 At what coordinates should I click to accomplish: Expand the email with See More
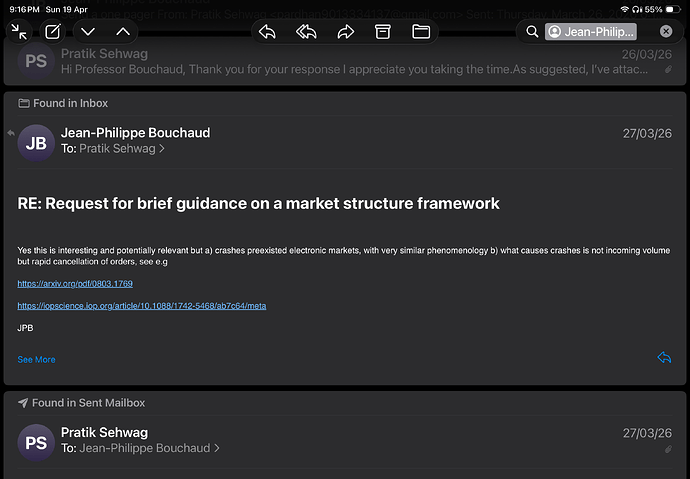coord(36,360)
